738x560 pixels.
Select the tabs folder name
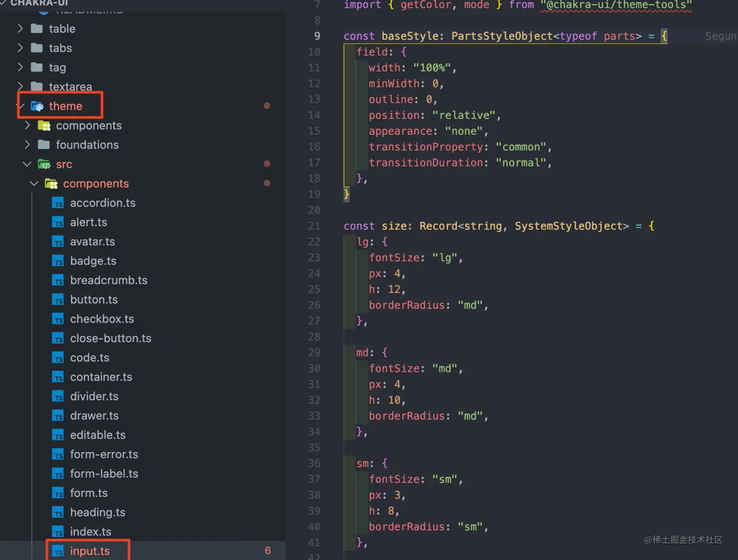click(61, 48)
